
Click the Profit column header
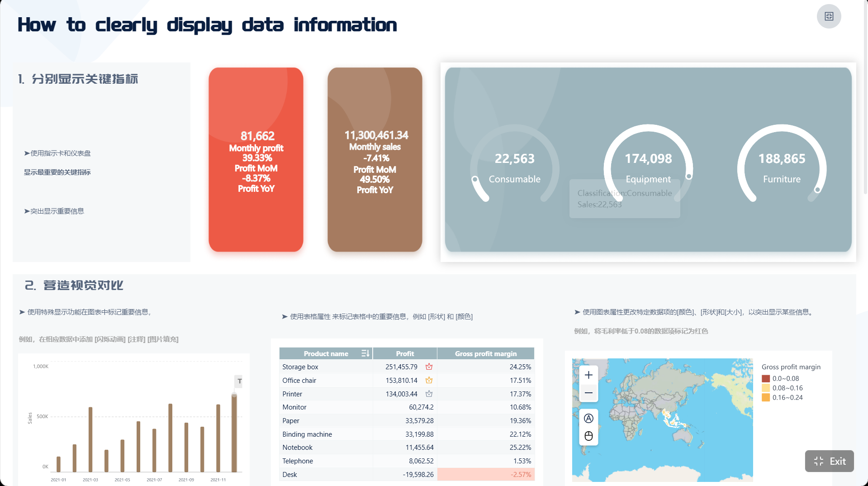(405, 353)
